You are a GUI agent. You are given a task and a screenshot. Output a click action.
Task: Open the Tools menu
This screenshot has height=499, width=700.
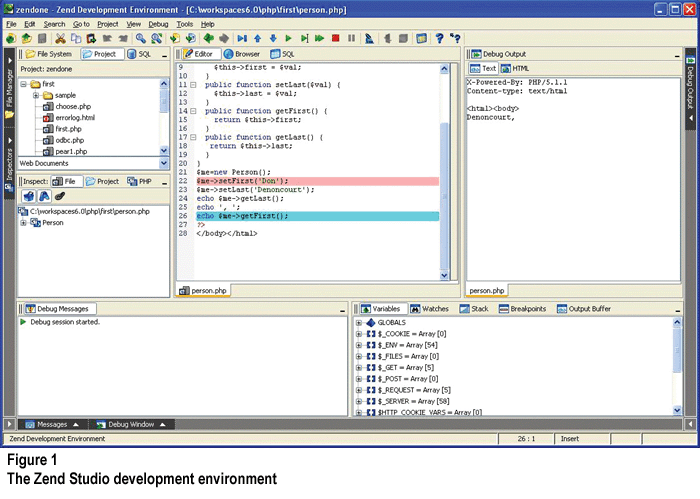click(x=184, y=24)
